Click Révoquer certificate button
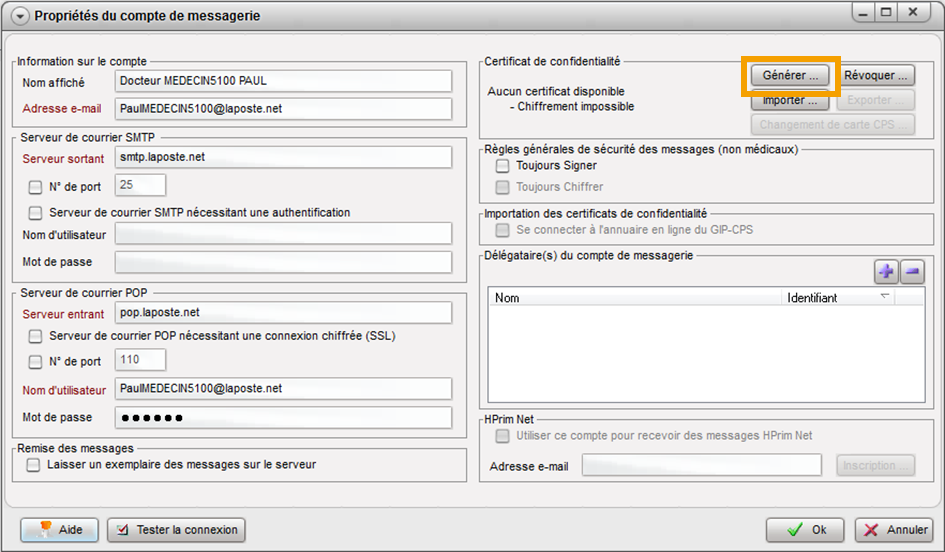Image resolution: width=945 pixels, height=552 pixels. point(876,76)
